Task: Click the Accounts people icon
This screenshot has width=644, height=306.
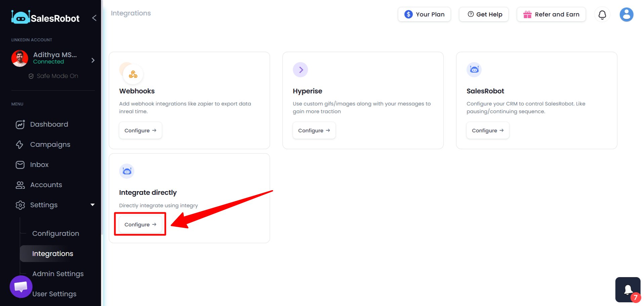Action: point(20,185)
